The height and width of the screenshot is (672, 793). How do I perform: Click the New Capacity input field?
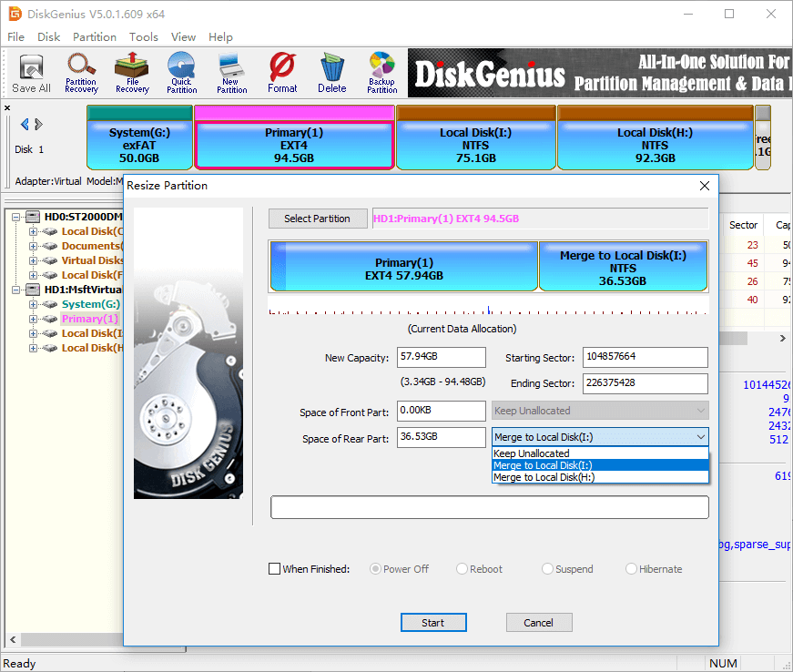(442, 358)
